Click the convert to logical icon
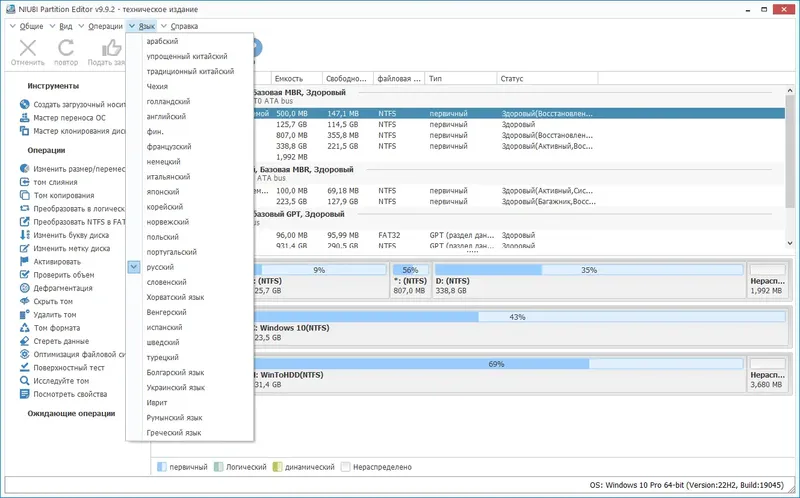 (24, 208)
